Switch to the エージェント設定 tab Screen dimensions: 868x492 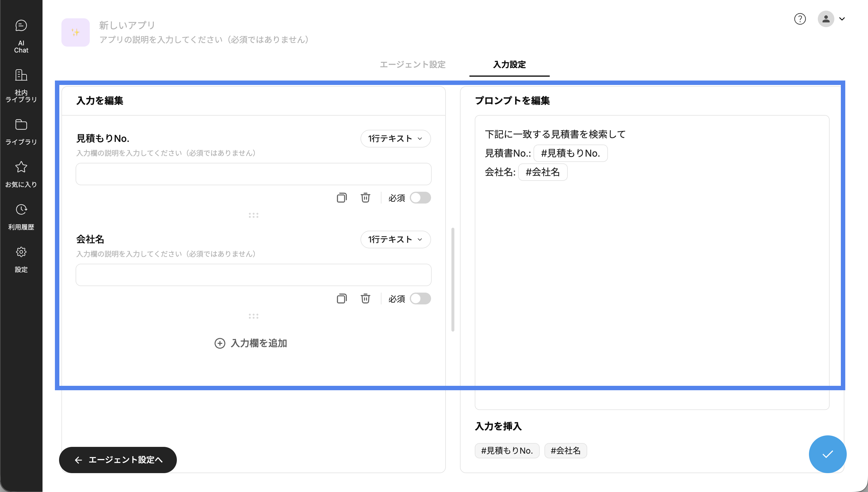(x=412, y=65)
